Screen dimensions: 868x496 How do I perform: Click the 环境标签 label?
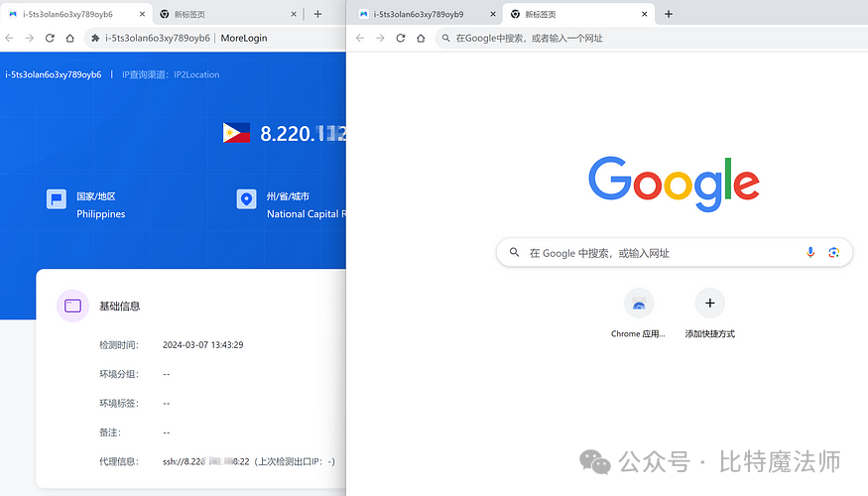pyautogui.click(x=118, y=404)
